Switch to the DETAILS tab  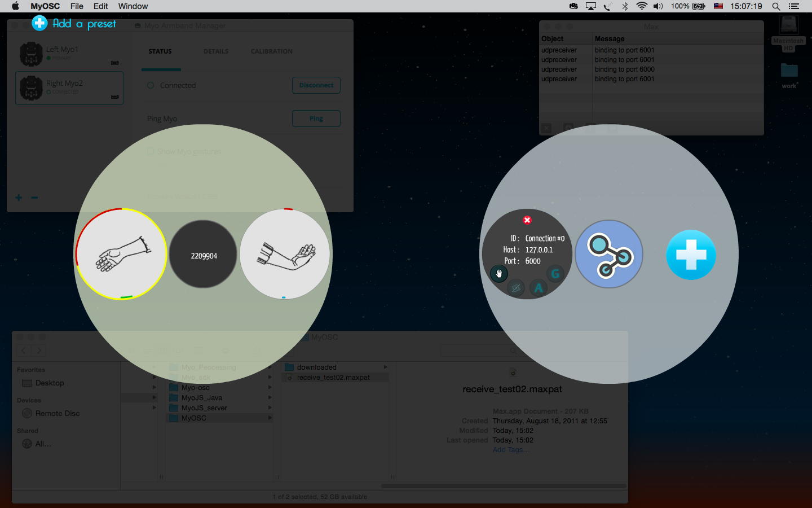pyautogui.click(x=216, y=51)
